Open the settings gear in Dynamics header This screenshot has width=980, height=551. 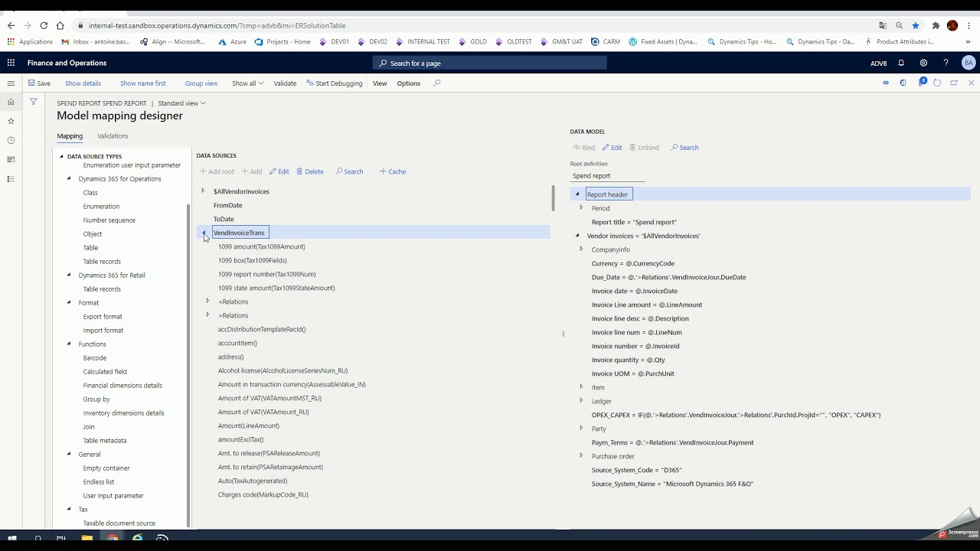click(x=923, y=63)
